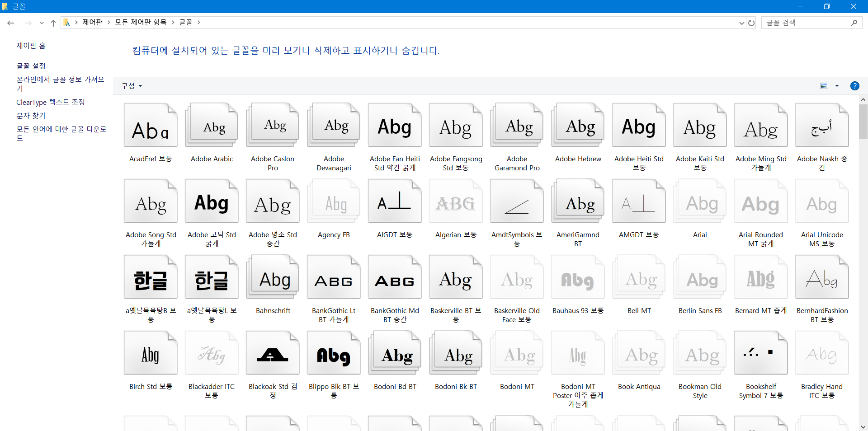This screenshot has height=431, width=868.
Task: Click the vertical scrollbar thumb
Action: 863,122
